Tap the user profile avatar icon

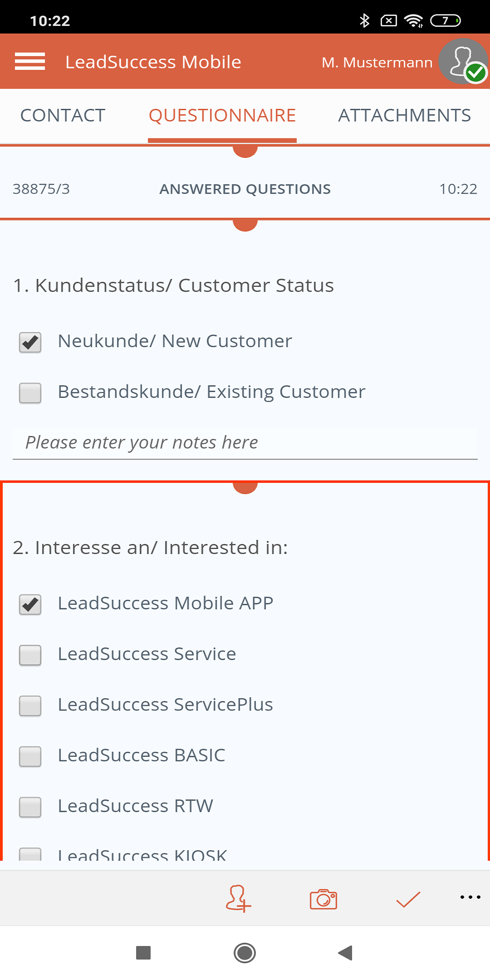[x=464, y=61]
